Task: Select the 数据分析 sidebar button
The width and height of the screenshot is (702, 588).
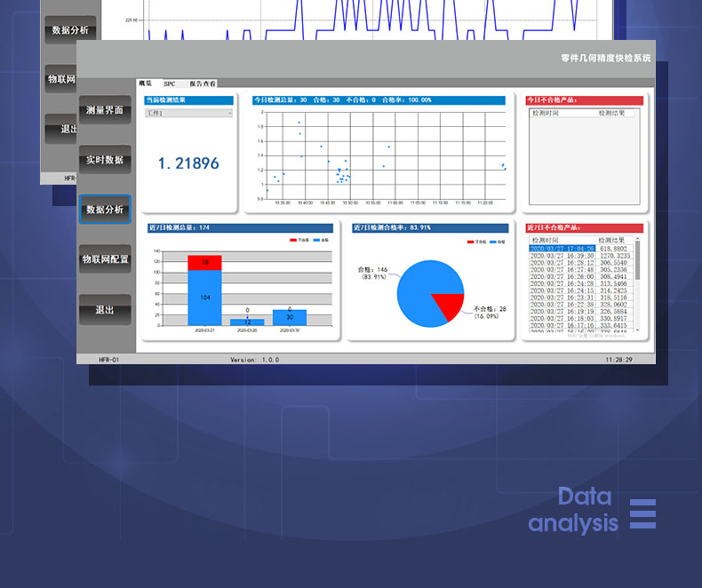Action: click(x=105, y=210)
